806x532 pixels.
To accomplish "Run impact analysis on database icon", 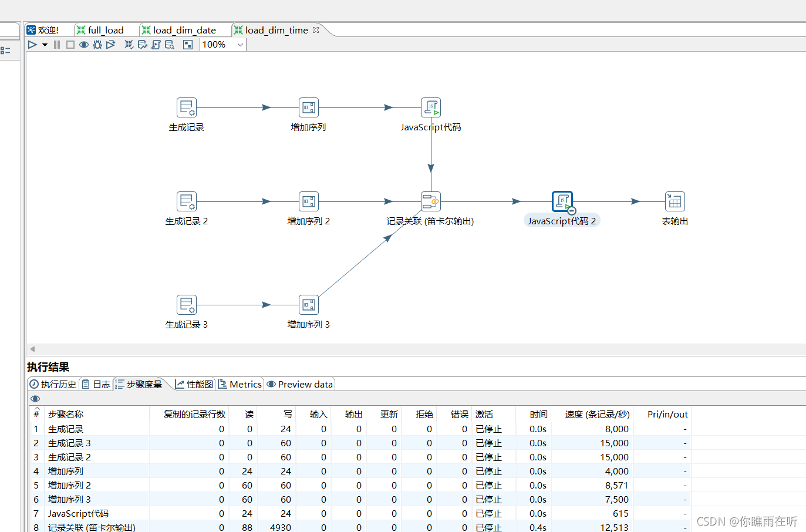I will click(x=142, y=45).
